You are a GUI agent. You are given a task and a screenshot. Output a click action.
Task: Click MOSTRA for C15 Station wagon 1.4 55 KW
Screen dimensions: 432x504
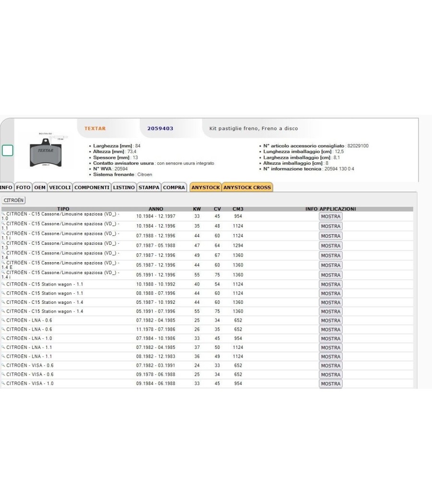[330, 312]
